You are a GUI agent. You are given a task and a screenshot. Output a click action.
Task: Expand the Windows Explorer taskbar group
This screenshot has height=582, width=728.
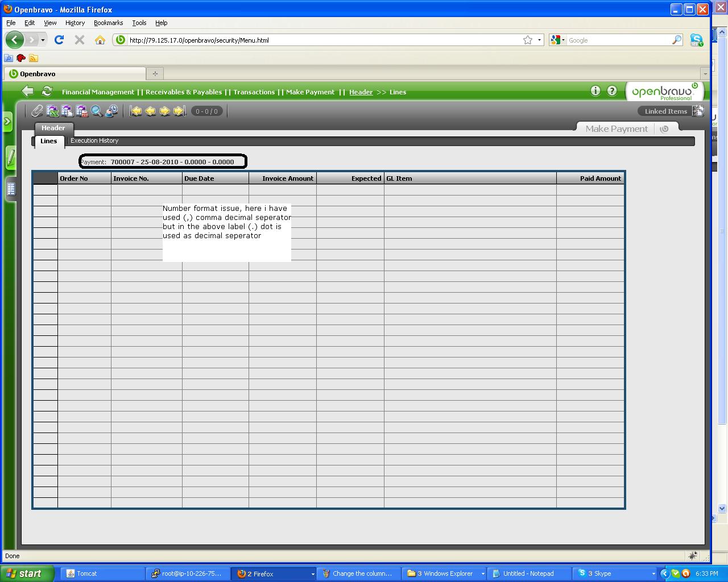coord(483,574)
